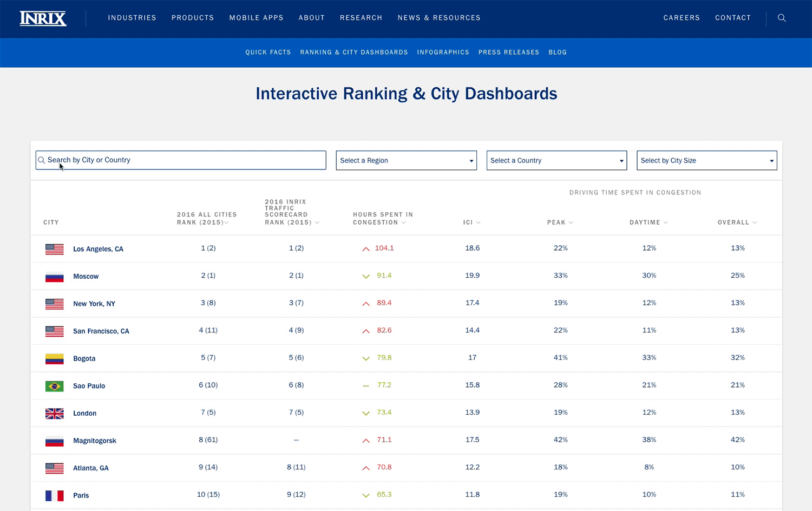Image resolution: width=812 pixels, height=511 pixels.
Task: Click the up arrow beside 71.1 hours
Action: coord(366,441)
